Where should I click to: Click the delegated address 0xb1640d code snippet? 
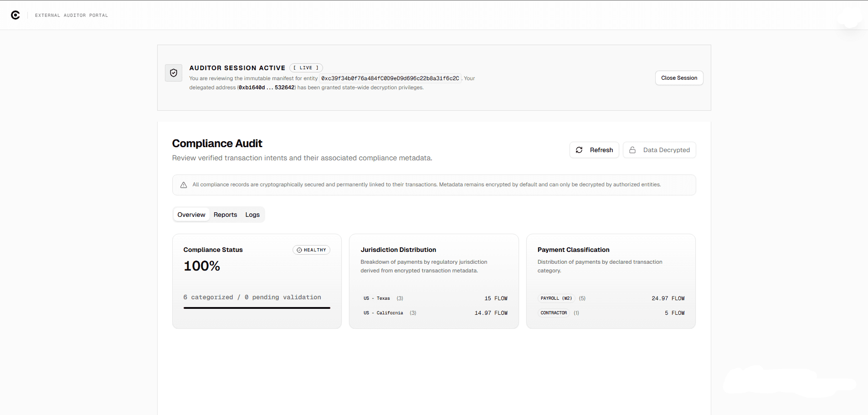coord(266,87)
